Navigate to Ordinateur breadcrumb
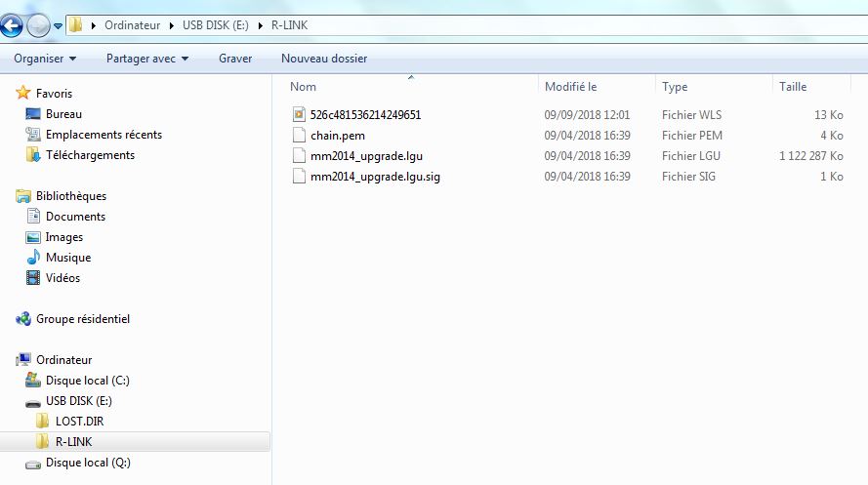 (132, 25)
